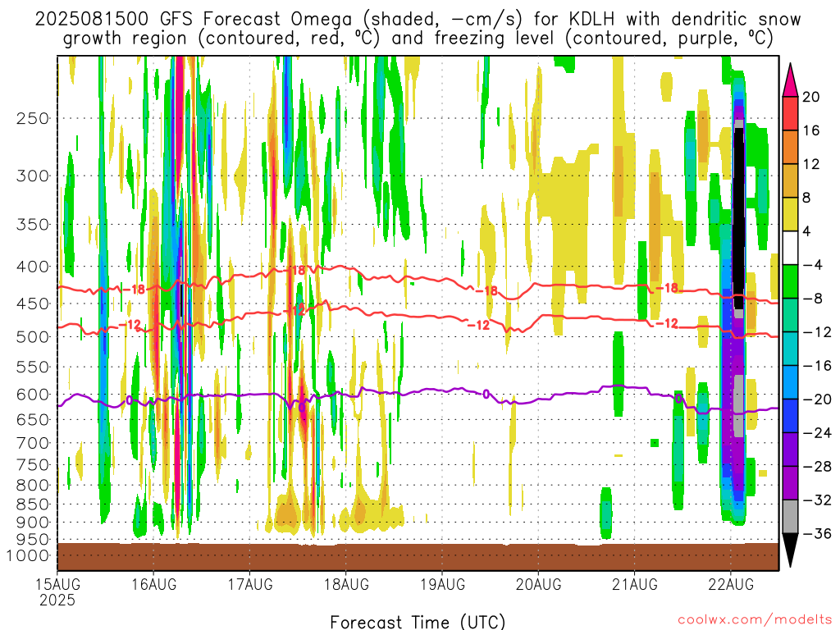Click the 2025 year label under 15AUG
Image resolution: width=840 pixels, height=630 pixels.
pos(57,600)
